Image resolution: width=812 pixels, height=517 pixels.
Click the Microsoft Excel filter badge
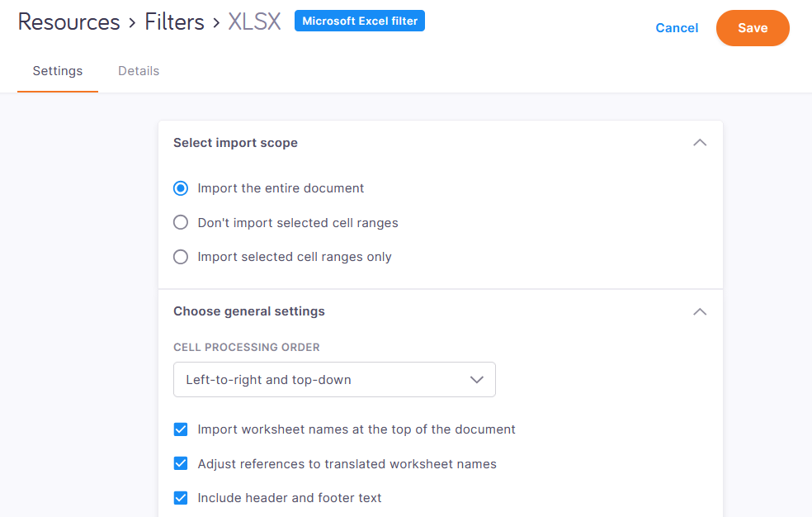tap(360, 21)
